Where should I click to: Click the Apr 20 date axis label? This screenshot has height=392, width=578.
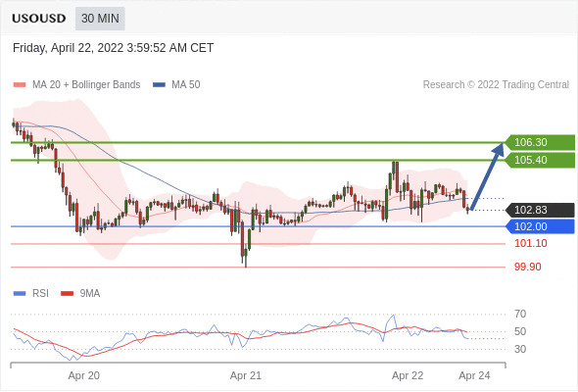[x=83, y=375]
